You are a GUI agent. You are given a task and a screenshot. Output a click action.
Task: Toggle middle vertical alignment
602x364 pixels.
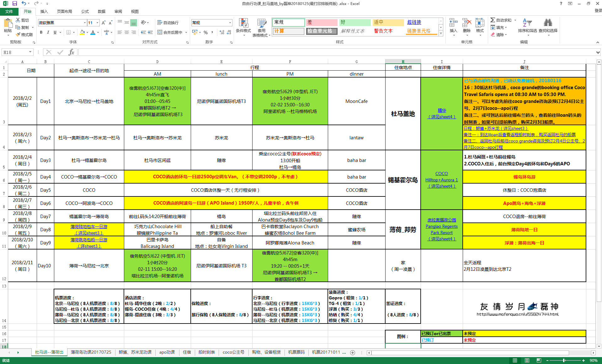pos(127,23)
